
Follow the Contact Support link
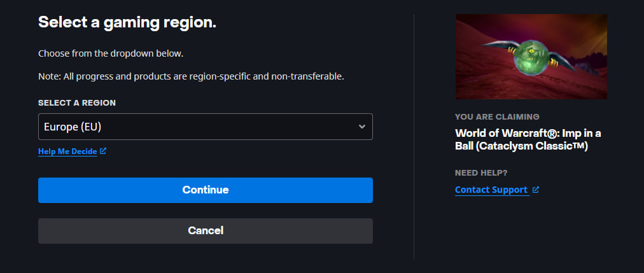(x=491, y=190)
